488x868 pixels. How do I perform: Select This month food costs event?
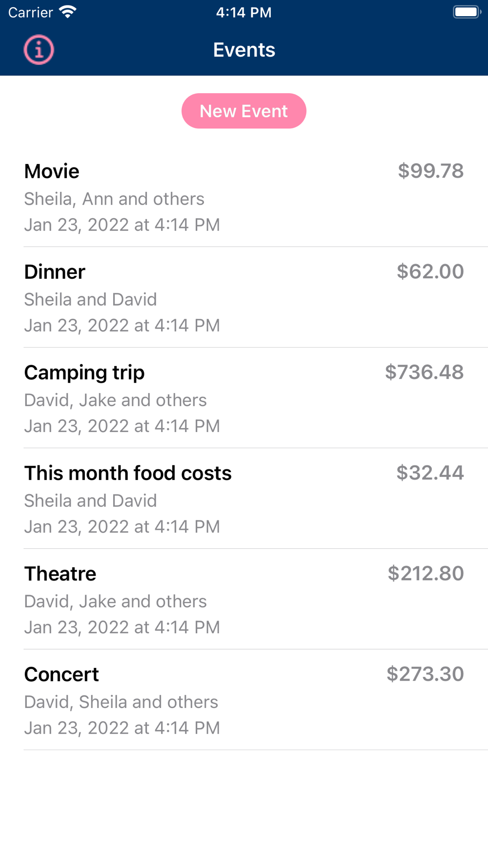[128, 473]
